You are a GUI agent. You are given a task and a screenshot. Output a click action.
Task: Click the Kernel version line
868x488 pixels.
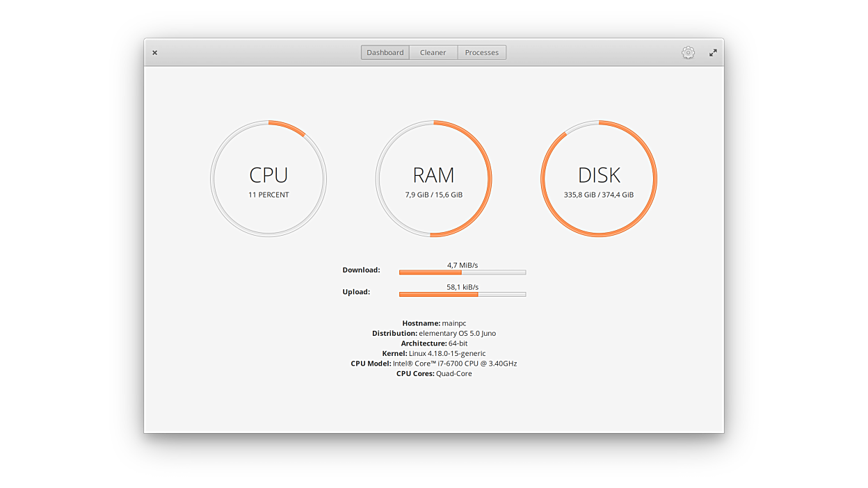434,354
